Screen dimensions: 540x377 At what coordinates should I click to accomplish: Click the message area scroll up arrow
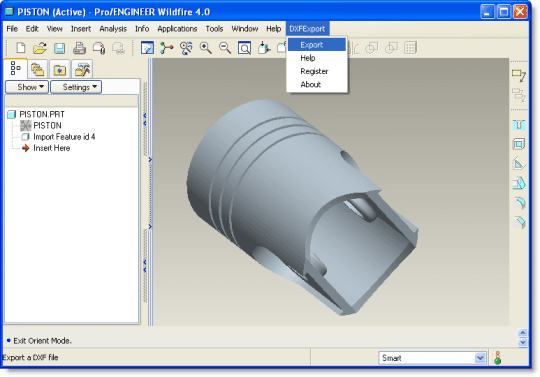click(522, 333)
